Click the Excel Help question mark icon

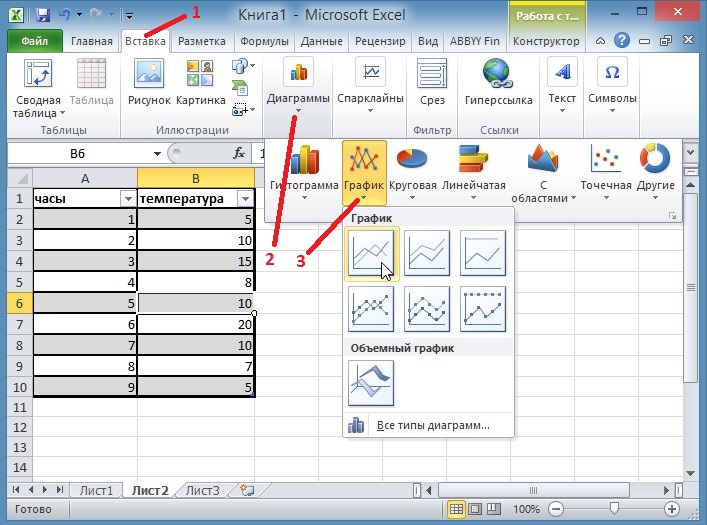tap(622, 41)
